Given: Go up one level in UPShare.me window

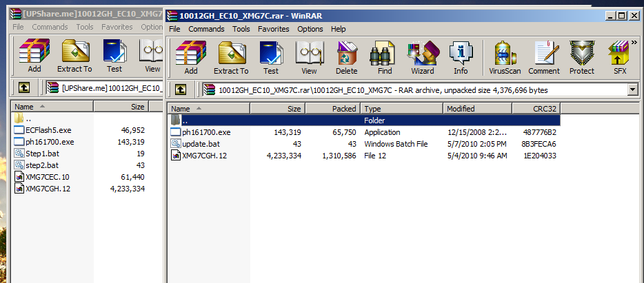Looking at the screenshot, I should click(24, 87).
